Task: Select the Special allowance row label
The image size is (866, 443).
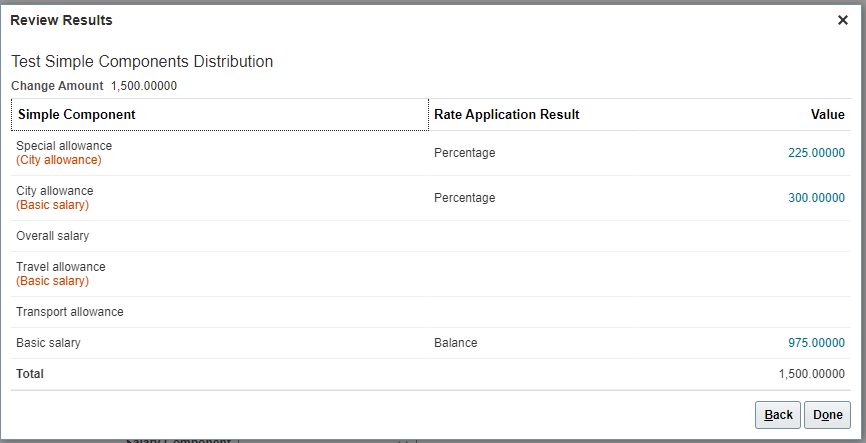Action: 64,146
